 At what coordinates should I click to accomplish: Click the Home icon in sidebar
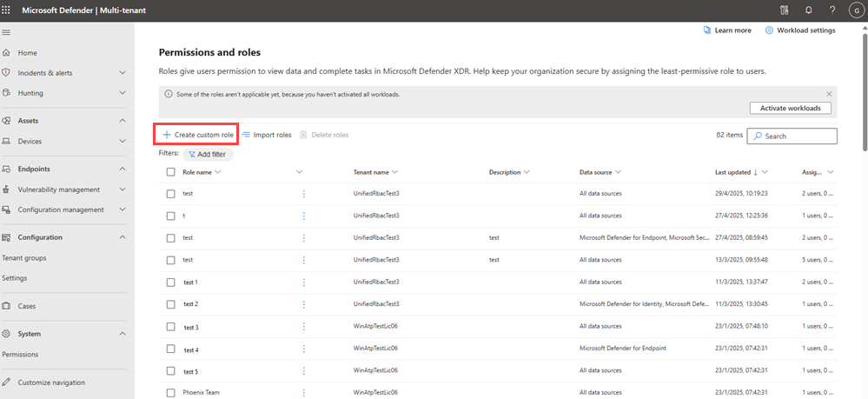pyautogui.click(x=7, y=53)
